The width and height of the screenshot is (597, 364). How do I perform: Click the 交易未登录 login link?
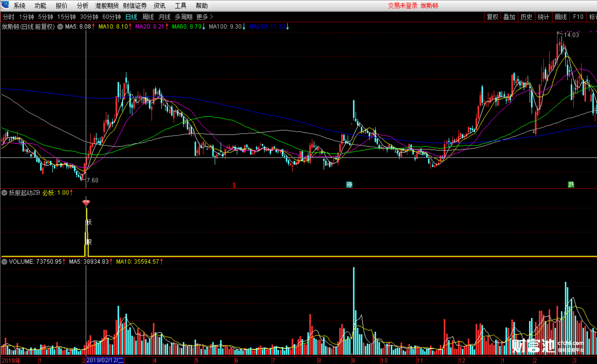[x=402, y=5]
